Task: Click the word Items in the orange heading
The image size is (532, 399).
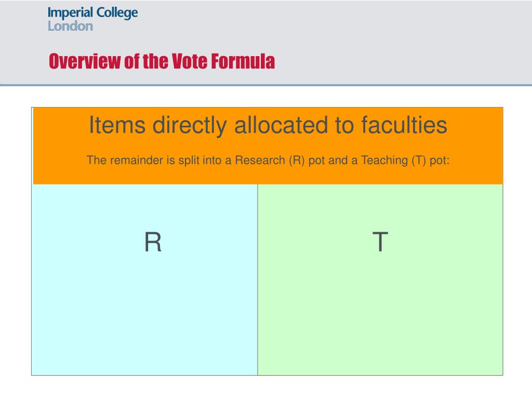Action: tap(117, 125)
